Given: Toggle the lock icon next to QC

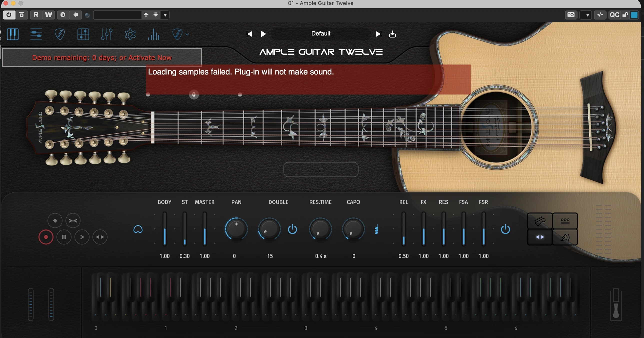Looking at the screenshot, I should pos(625,15).
